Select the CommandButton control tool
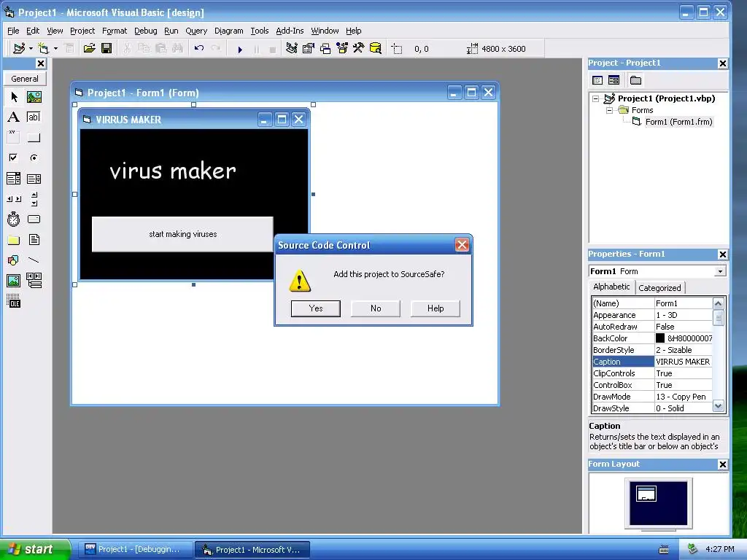Image resolution: width=747 pixels, height=560 pixels. 34,138
